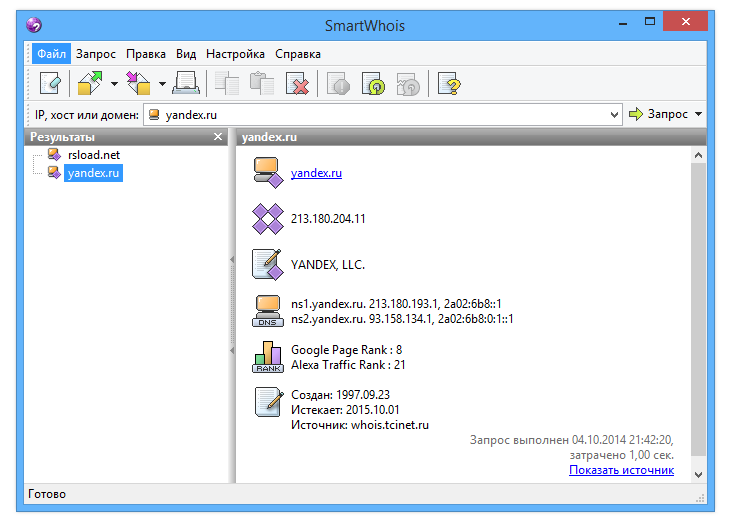The width and height of the screenshot is (735, 527).
Task: Open the Вид menu
Action: (x=186, y=54)
